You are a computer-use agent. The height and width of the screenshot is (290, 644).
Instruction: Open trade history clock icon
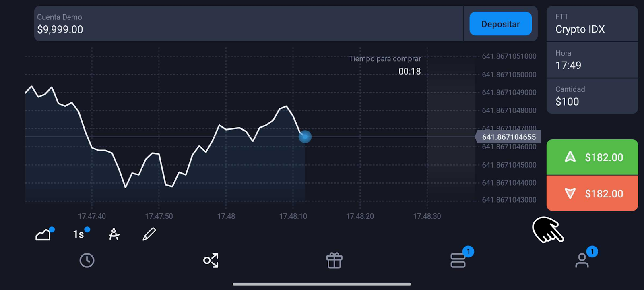[87, 261]
